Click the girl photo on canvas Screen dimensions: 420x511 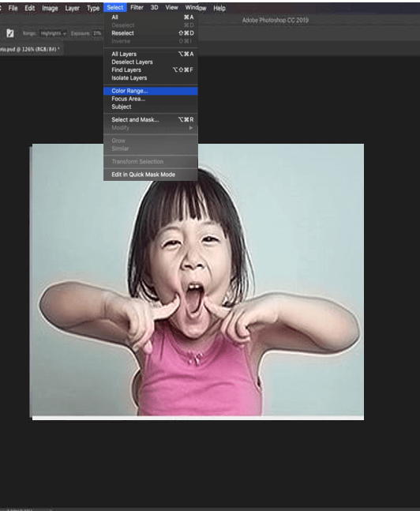[x=198, y=282]
